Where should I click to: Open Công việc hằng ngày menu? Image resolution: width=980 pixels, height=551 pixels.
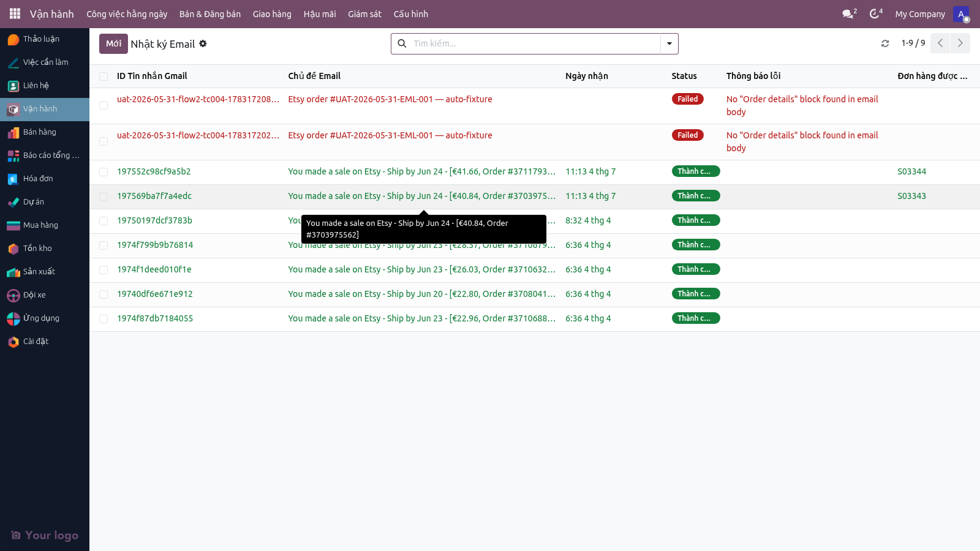pyautogui.click(x=127, y=14)
